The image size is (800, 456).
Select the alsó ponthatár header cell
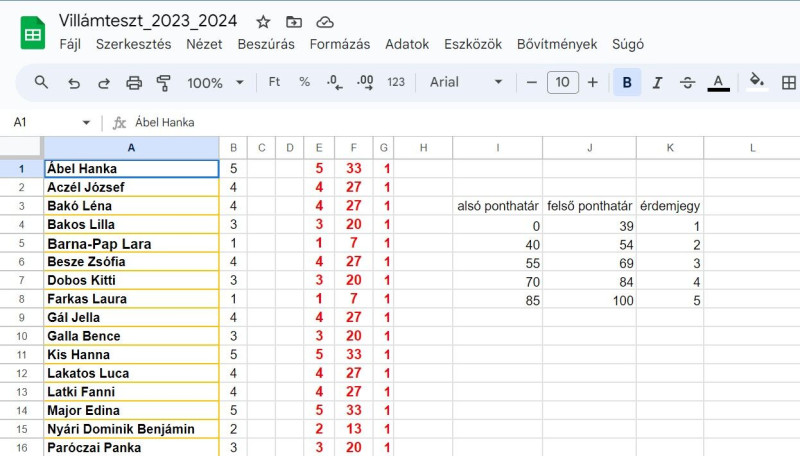[497, 206]
